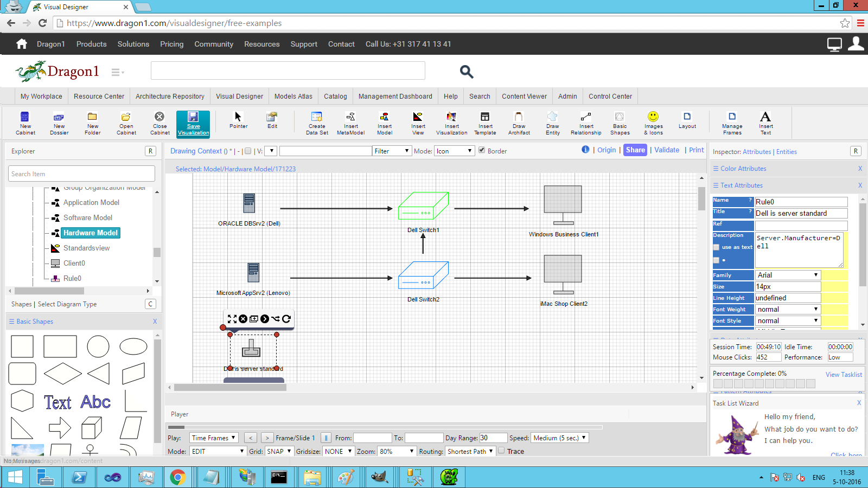Click Manage Frames icon
The image size is (868, 488).
pos(732,123)
